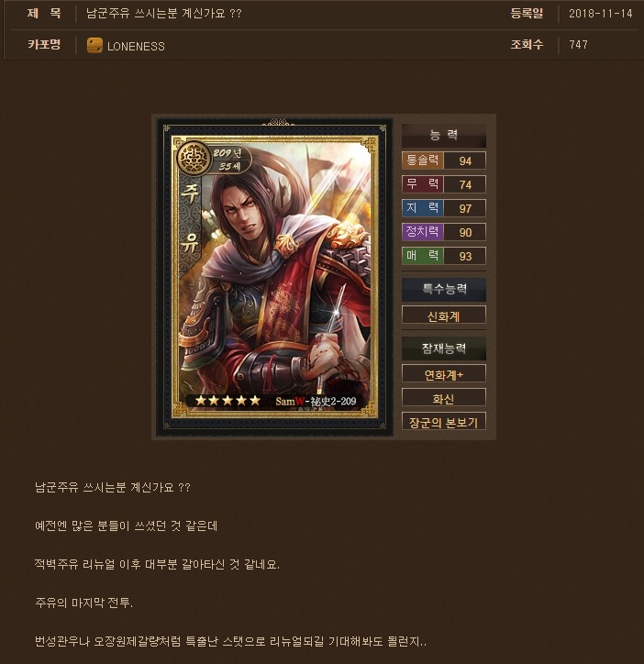
Task: Click the 무력 stat label
Action: pyautogui.click(x=422, y=184)
